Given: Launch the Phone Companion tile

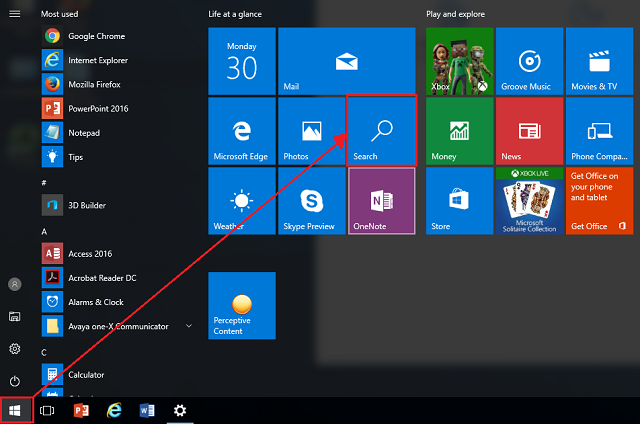Looking at the screenshot, I should (600, 131).
